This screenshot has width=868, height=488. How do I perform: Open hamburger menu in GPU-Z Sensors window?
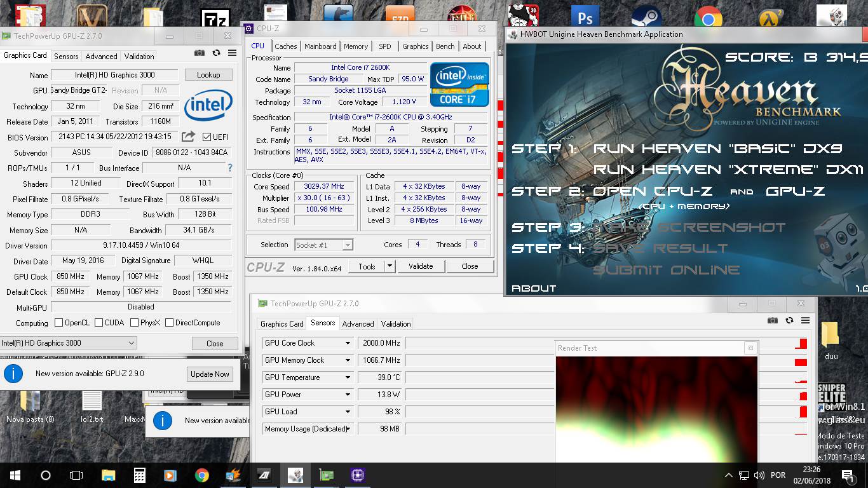coord(805,321)
